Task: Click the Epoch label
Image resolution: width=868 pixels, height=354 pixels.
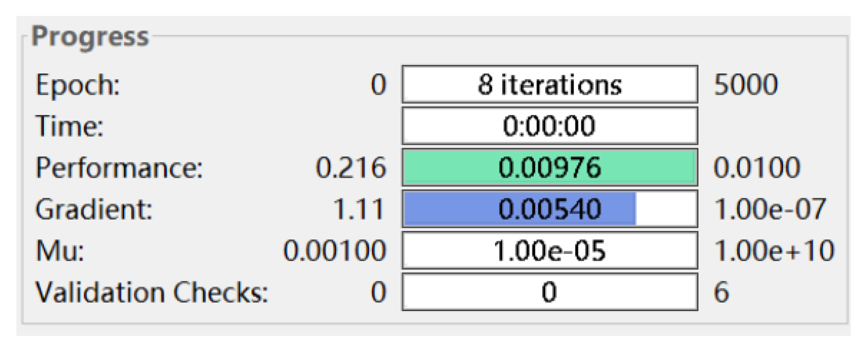Action: (77, 85)
